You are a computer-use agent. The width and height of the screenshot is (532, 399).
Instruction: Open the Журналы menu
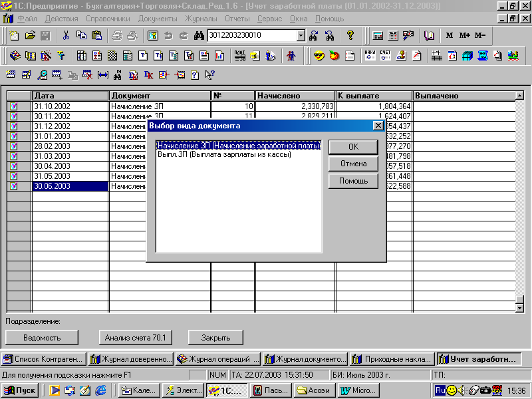(201, 19)
